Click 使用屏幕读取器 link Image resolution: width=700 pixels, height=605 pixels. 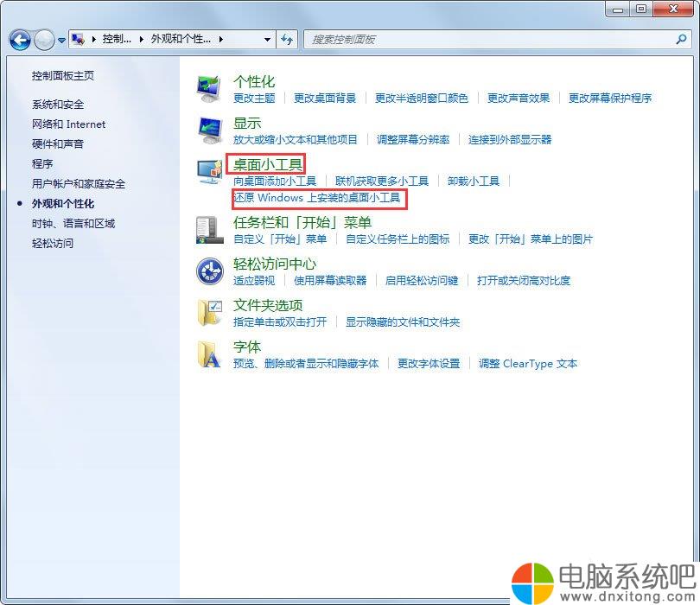point(330,281)
